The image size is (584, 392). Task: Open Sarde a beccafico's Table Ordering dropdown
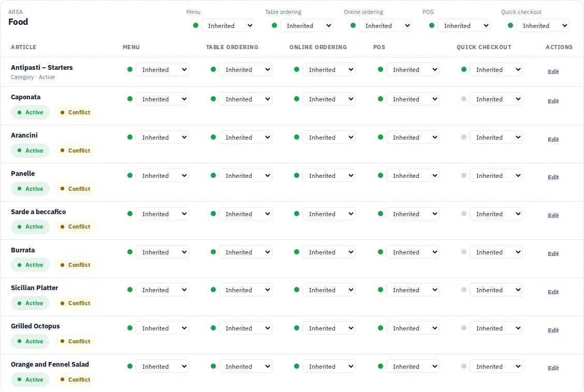point(246,214)
